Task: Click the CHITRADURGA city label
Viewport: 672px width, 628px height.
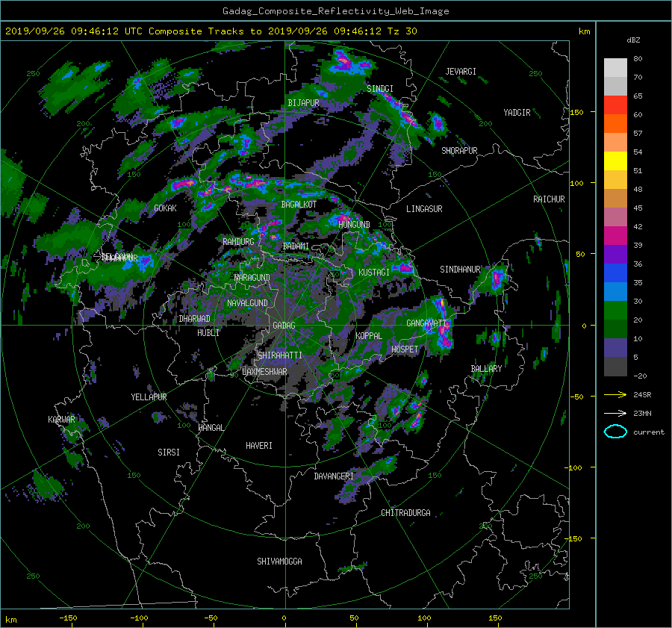Action: point(405,513)
